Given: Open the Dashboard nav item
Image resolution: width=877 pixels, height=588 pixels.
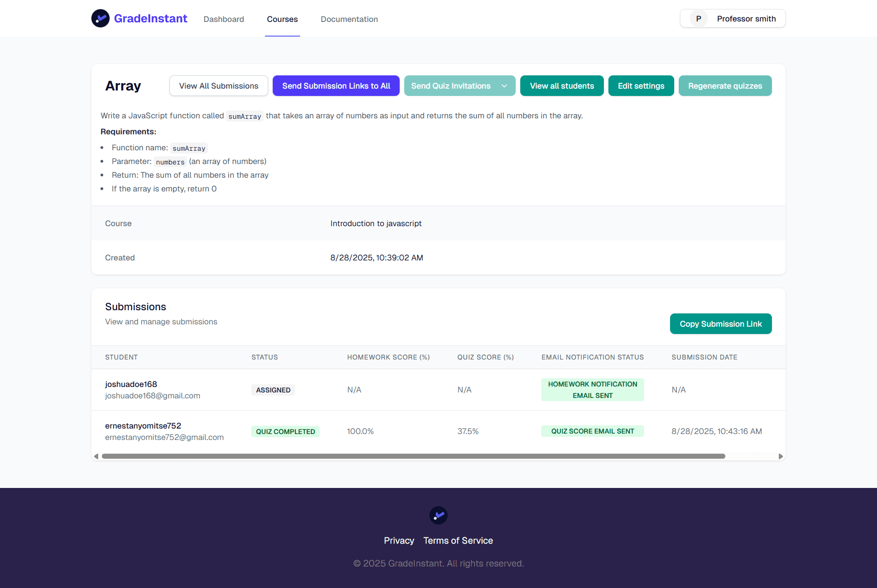Looking at the screenshot, I should click(224, 19).
